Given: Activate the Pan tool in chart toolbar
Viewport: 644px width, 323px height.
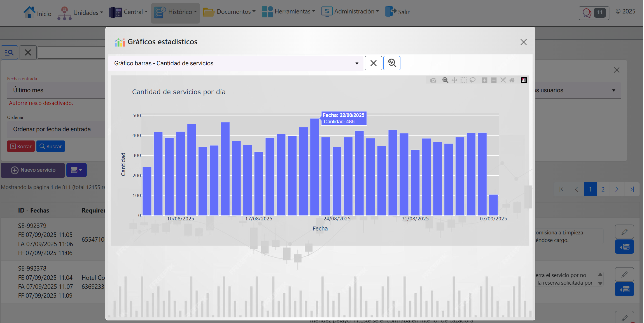Looking at the screenshot, I should coord(454,80).
